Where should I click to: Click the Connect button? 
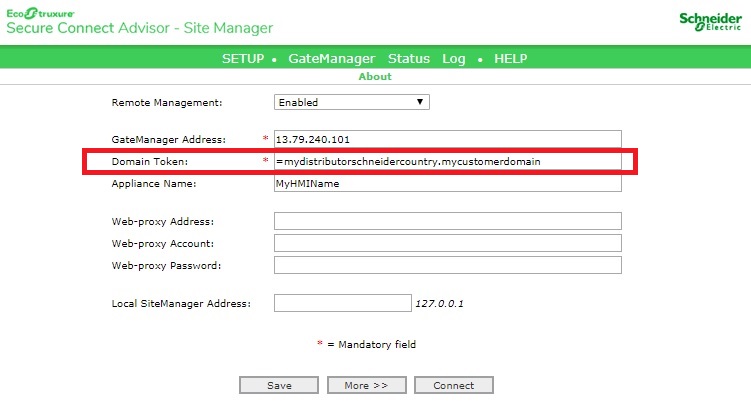coord(454,385)
